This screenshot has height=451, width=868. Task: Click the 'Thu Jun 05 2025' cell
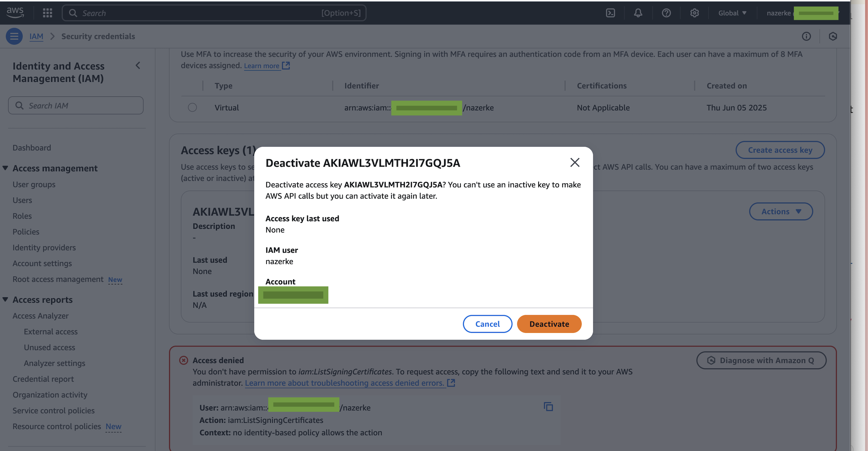click(736, 108)
